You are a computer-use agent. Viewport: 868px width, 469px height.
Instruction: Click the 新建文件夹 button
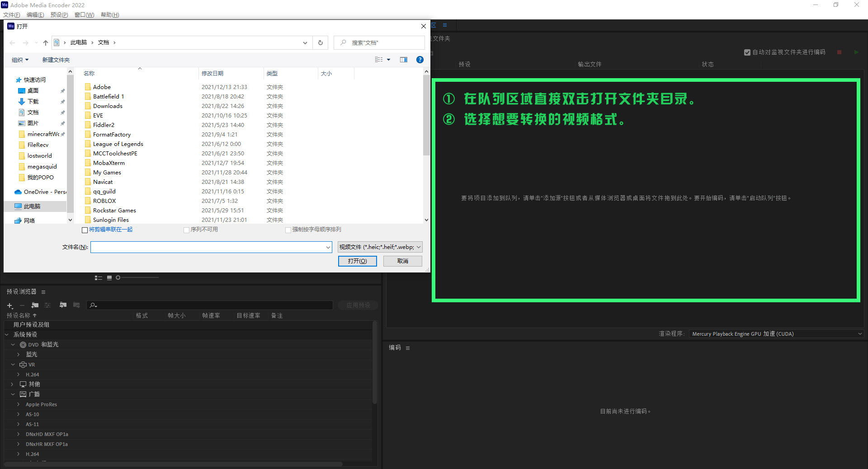point(56,60)
